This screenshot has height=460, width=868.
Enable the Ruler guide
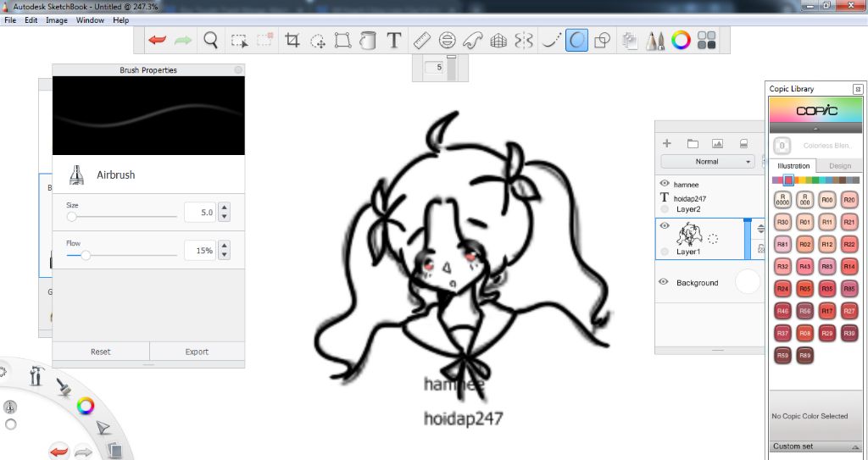point(422,41)
